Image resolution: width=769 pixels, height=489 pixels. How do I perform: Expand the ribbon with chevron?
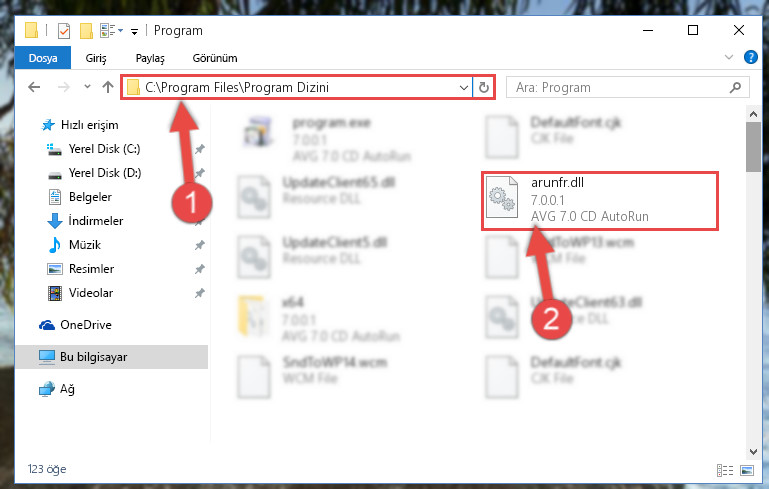729,57
